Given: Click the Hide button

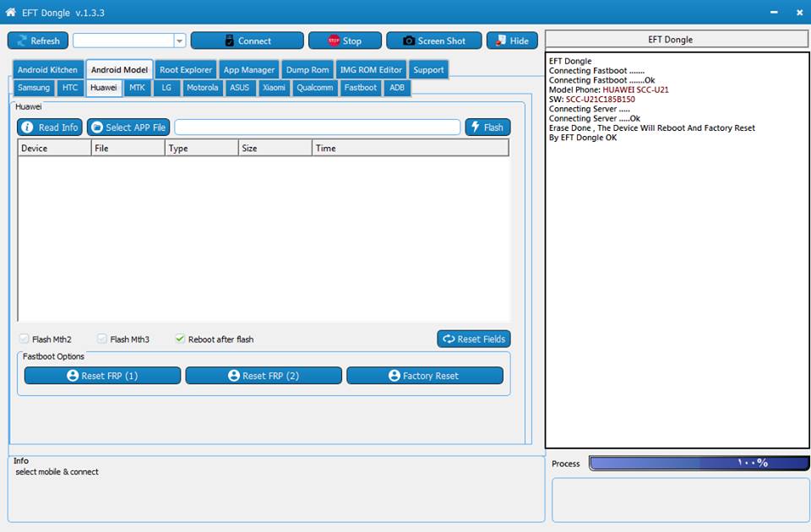Looking at the screenshot, I should (x=512, y=41).
